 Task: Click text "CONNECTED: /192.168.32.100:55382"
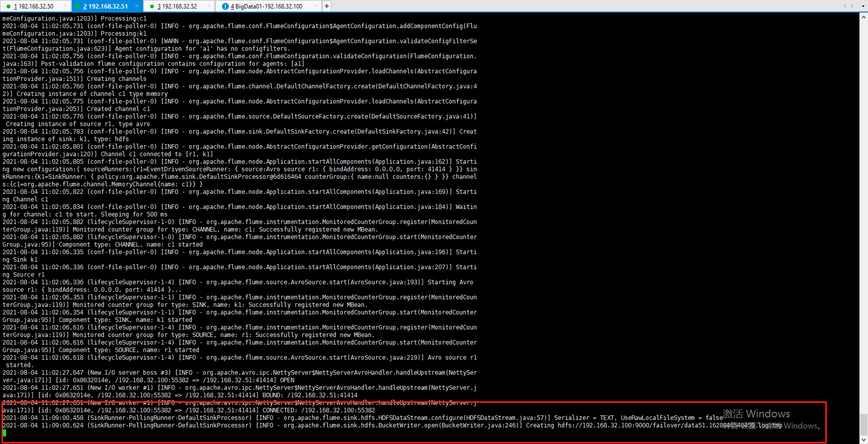(x=319, y=410)
